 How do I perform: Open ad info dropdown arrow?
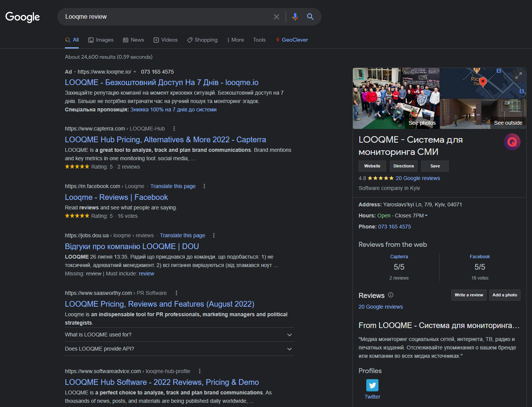135,72
